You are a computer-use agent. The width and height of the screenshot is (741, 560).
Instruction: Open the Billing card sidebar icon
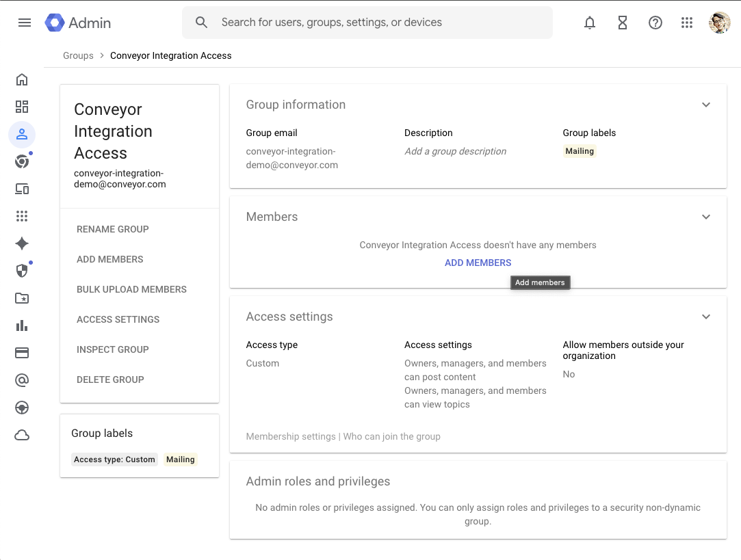pos(22,353)
